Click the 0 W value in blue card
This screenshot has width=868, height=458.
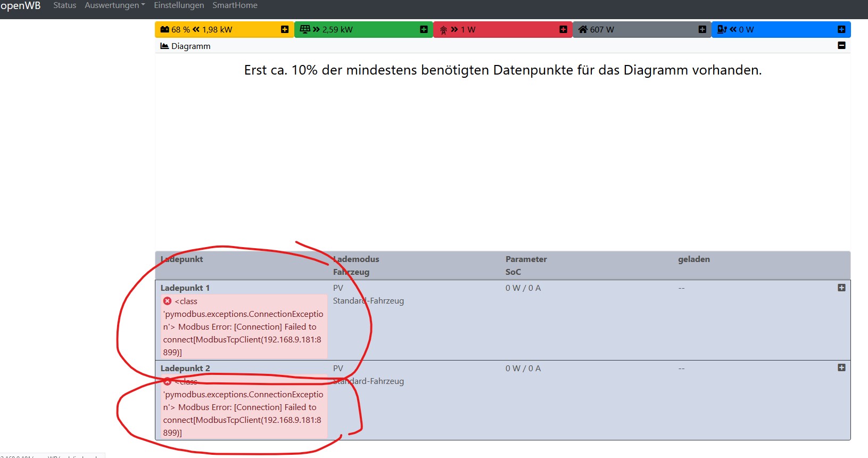pyautogui.click(x=747, y=30)
